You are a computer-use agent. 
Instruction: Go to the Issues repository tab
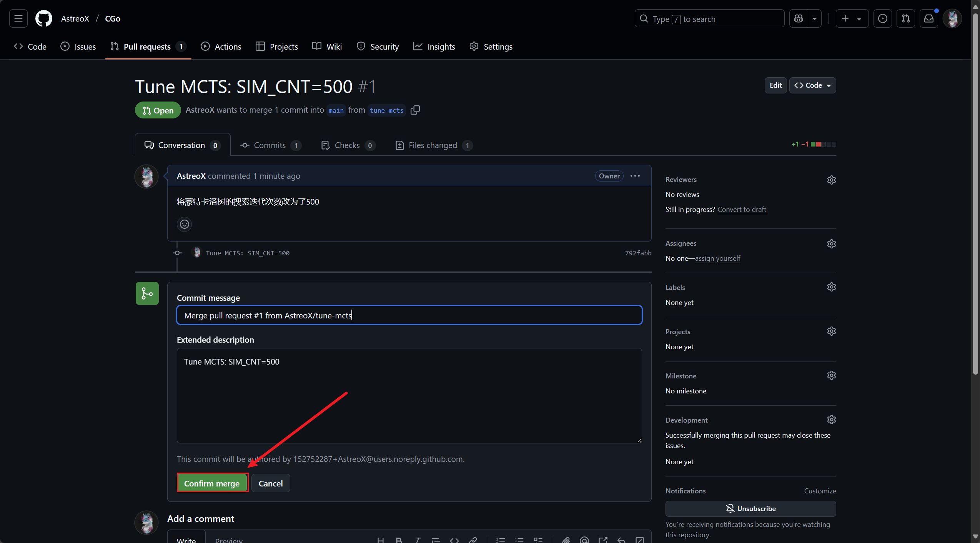tap(78, 47)
